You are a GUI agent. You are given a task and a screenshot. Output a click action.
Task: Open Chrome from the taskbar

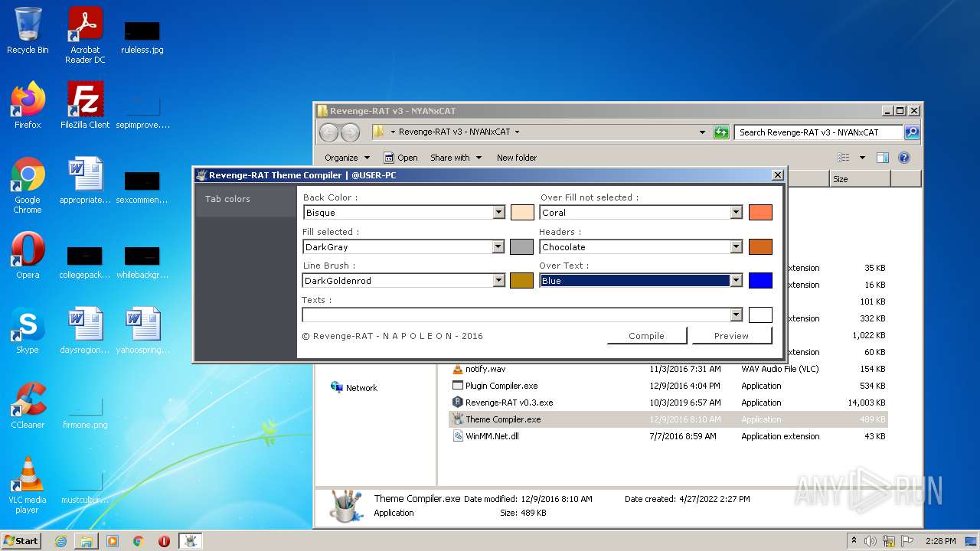pos(138,541)
